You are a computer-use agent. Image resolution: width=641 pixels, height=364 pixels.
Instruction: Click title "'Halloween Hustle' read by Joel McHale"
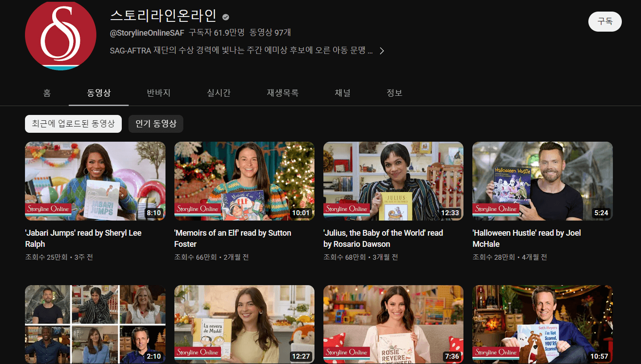coord(527,238)
